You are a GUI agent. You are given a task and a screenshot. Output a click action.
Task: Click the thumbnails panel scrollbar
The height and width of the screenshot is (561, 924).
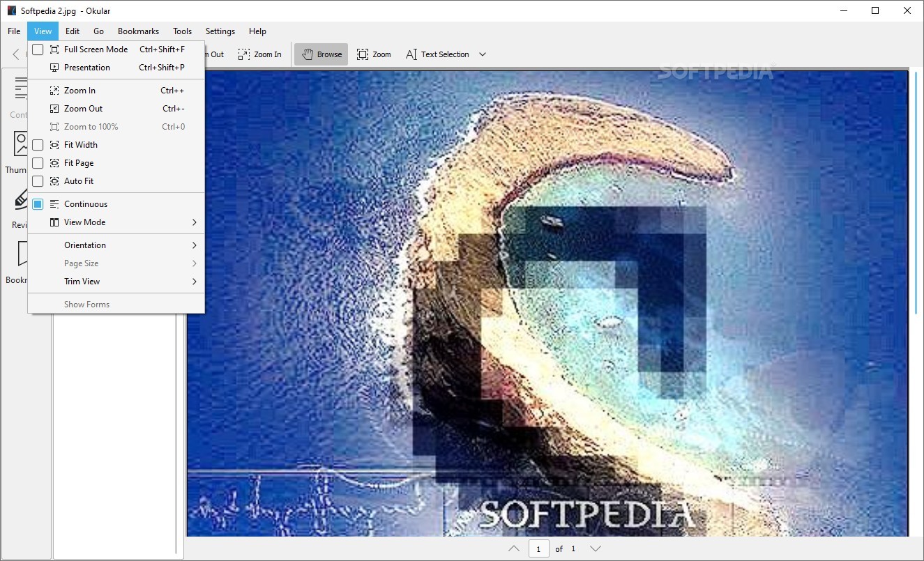click(x=176, y=432)
